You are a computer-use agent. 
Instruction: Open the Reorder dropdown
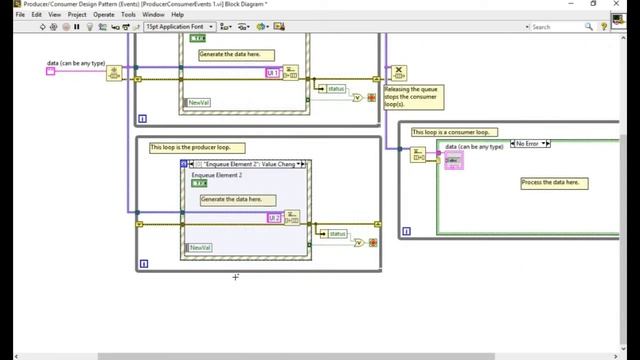(262, 27)
